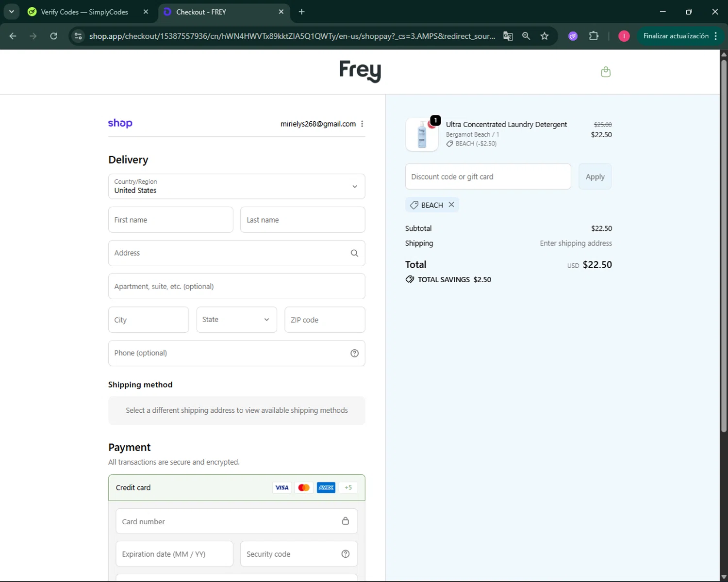This screenshot has width=728, height=582.
Task: Click the mirielys268@gmail.com email text
Action: coord(318,124)
